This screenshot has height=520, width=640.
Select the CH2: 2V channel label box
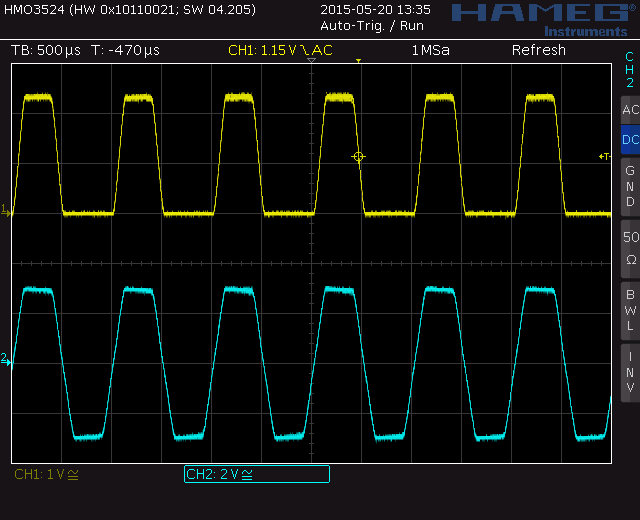point(256,474)
